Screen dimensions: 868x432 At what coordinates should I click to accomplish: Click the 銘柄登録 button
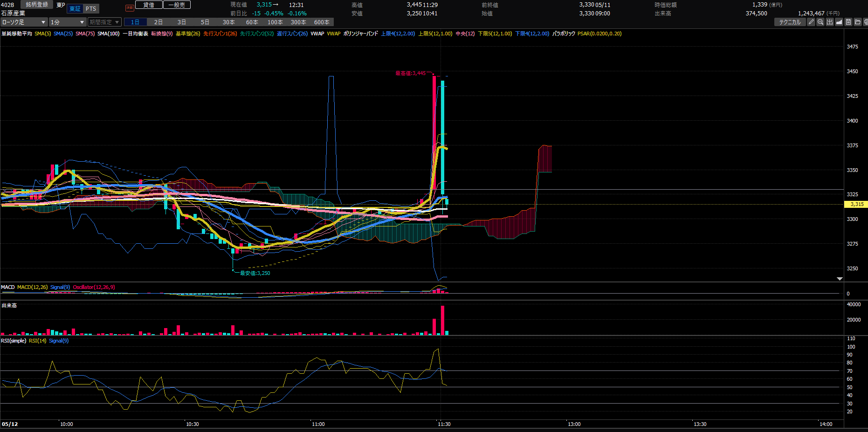coord(37,5)
